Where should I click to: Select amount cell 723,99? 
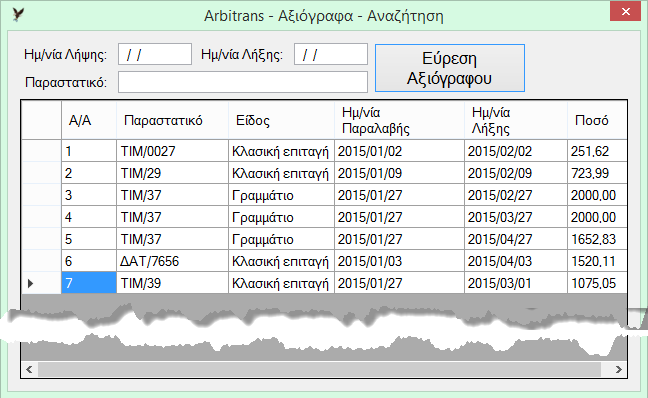(597, 173)
